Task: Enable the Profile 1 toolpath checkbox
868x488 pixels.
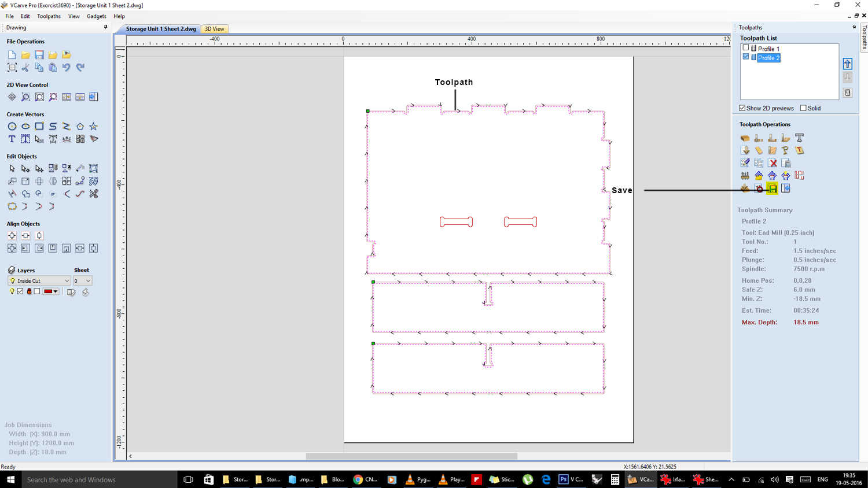Action: click(746, 48)
